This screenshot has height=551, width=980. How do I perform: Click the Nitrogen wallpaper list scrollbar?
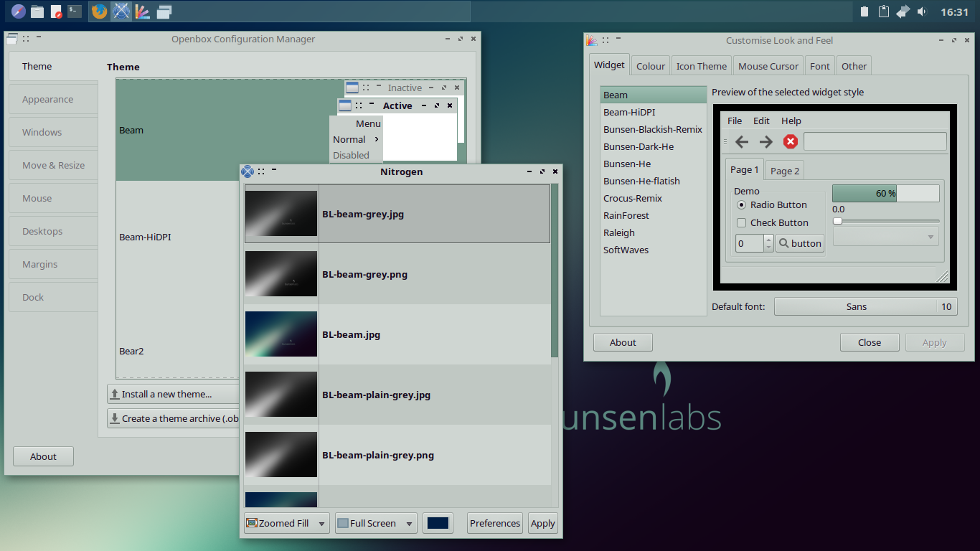pos(555,271)
